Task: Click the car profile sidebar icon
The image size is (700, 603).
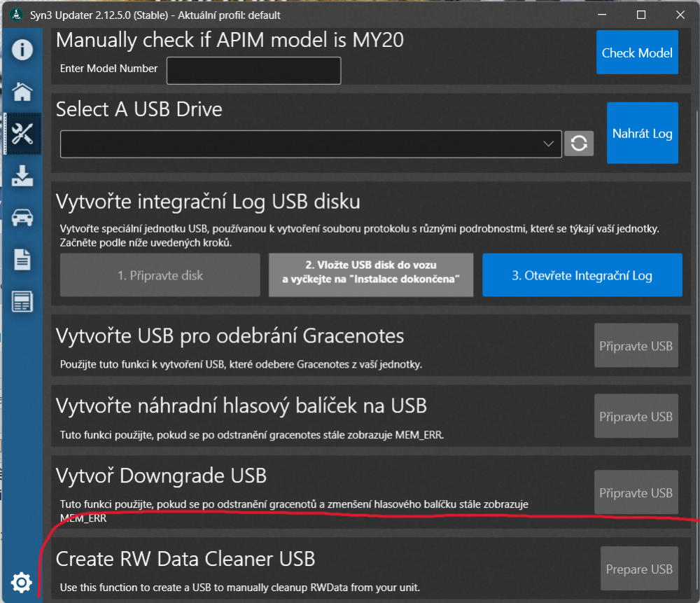Action: click(22, 218)
